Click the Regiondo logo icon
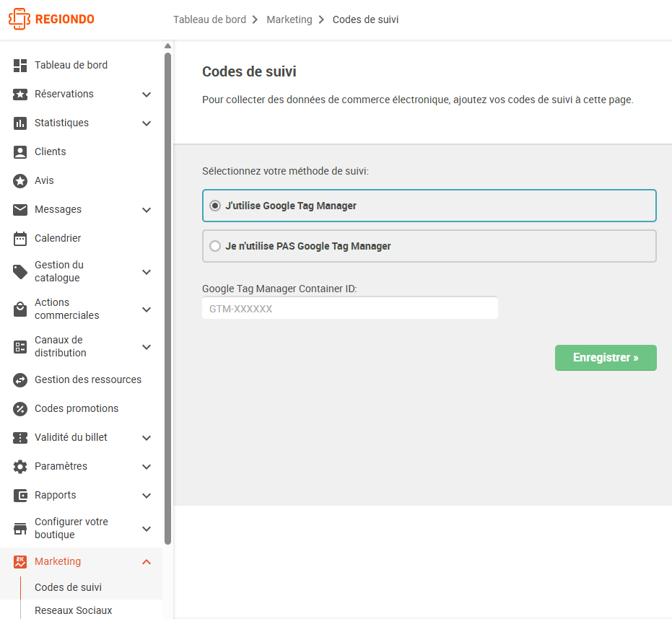 click(x=19, y=19)
